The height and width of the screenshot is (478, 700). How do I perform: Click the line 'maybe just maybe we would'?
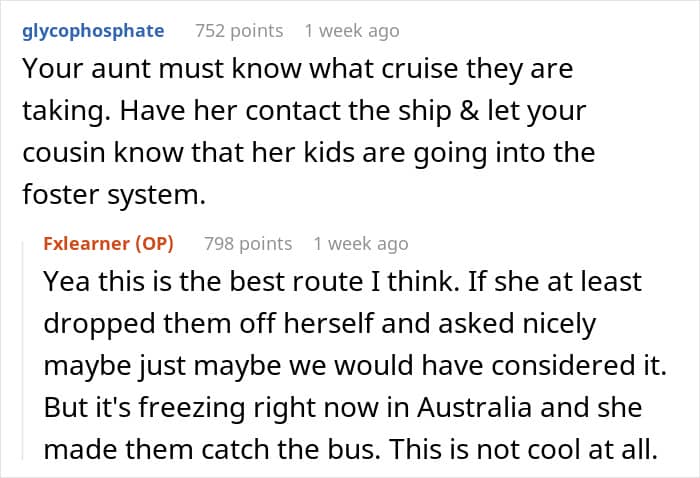coord(355,366)
